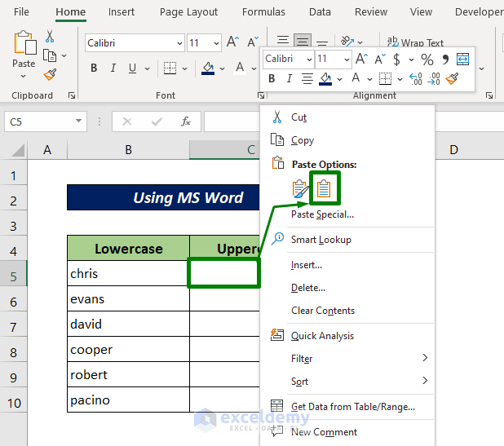Open the Insert ribbon tab
The image size is (504, 446).
pyautogui.click(x=122, y=12)
